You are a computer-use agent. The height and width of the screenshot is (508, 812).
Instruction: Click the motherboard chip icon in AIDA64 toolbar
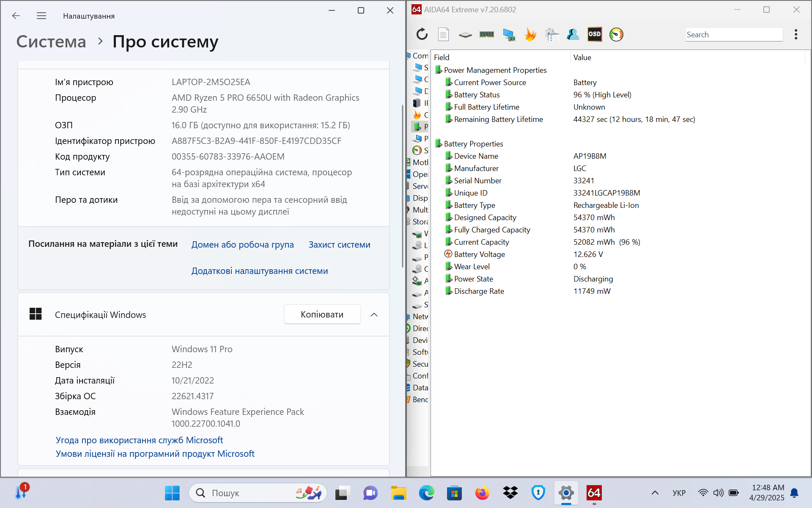pos(465,35)
